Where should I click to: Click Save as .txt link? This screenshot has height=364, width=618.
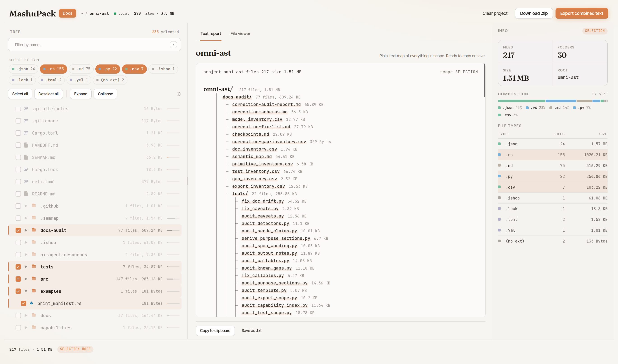click(251, 330)
